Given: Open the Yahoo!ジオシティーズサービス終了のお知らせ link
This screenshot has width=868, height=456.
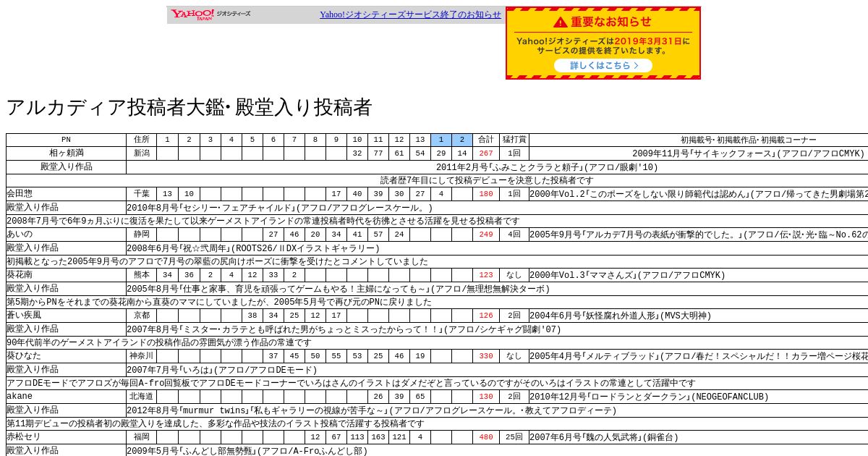Looking at the screenshot, I should 410,14.
